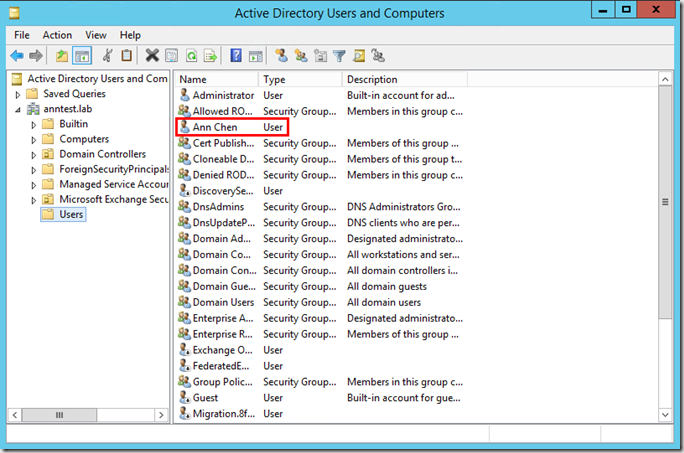Click the Create new user toolbar icon
The image size is (684, 453).
282,56
